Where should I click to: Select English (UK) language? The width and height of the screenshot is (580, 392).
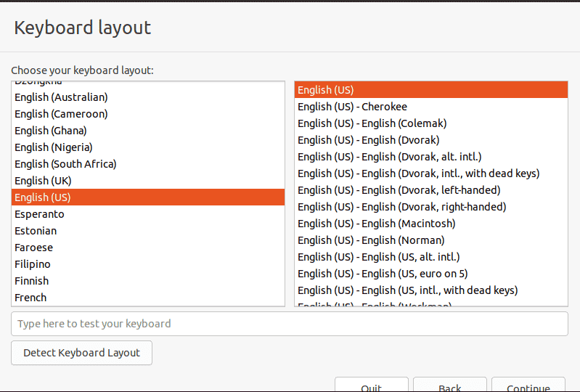[x=148, y=181]
